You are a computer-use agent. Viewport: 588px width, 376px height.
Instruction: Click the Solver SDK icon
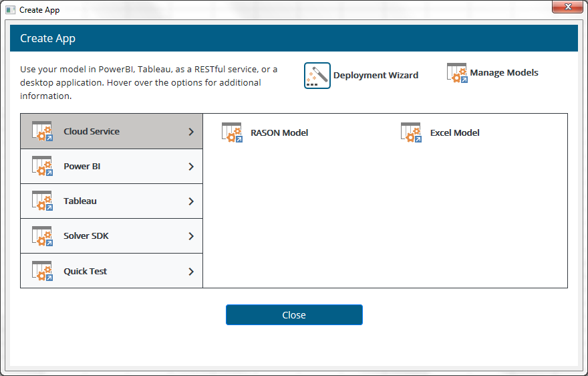[x=42, y=236]
